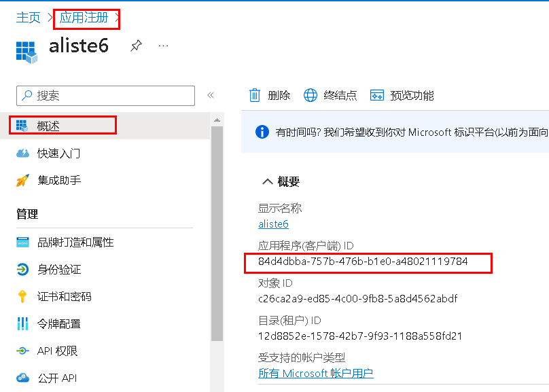Select 概述 in the sidebar menu
The width and height of the screenshot is (549, 392).
coord(49,126)
